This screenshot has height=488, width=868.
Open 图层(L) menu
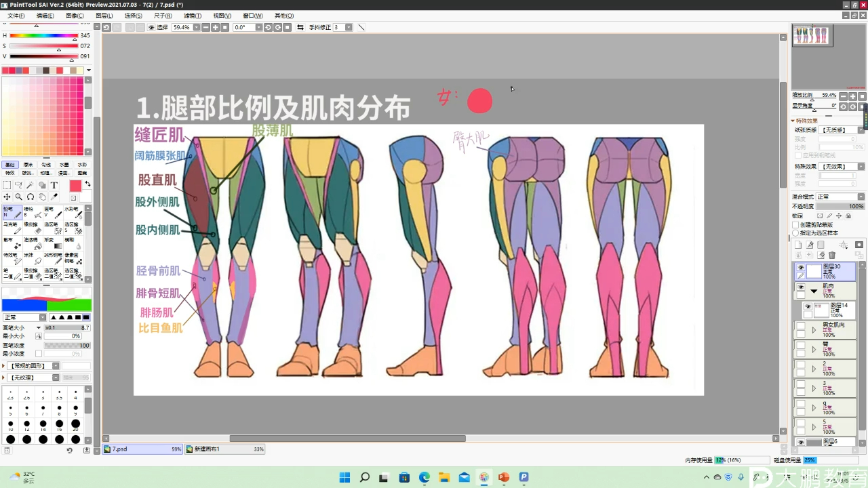click(104, 16)
